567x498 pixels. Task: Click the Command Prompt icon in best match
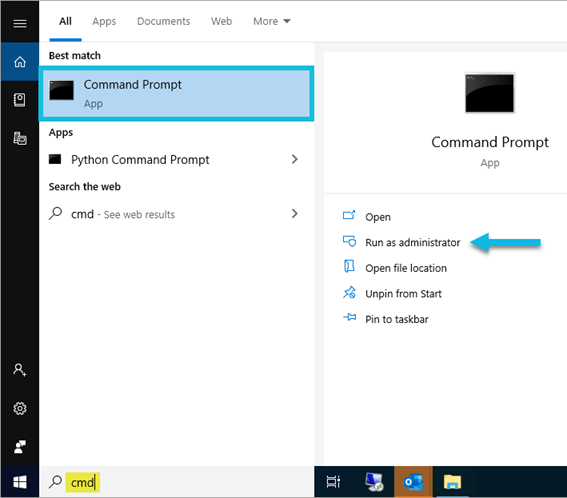point(61,90)
